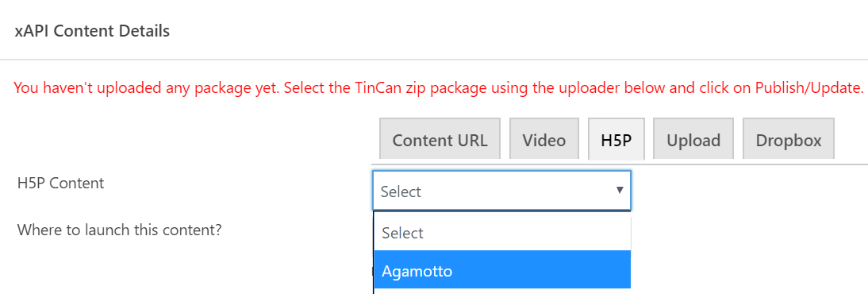Switch to the Content URL tab
The height and width of the screenshot is (294, 868).
tap(440, 139)
